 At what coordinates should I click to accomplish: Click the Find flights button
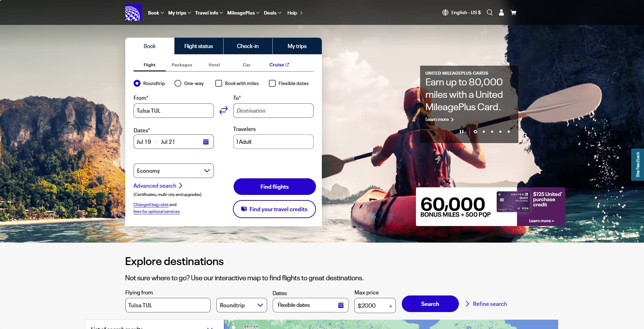tap(275, 187)
